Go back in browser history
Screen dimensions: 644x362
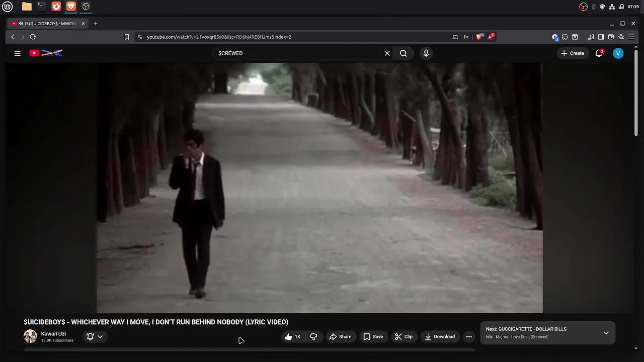[x=13, y=37]
